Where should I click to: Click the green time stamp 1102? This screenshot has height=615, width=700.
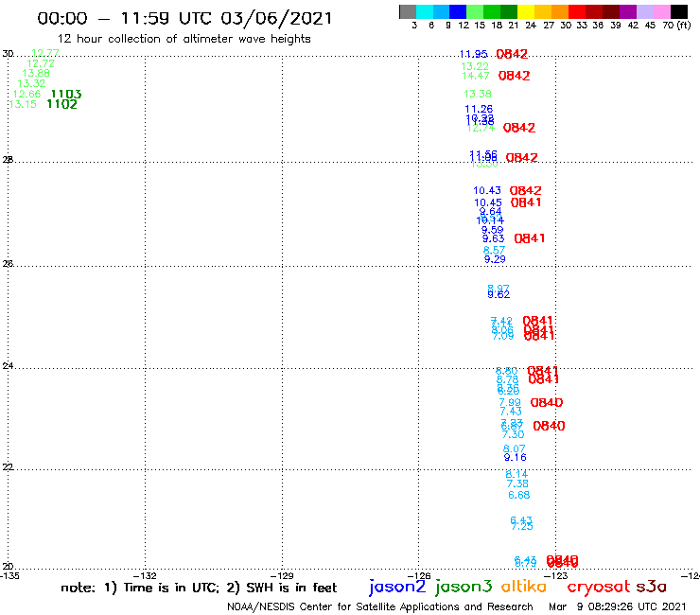pyautogui.click(x=62, y=104)
